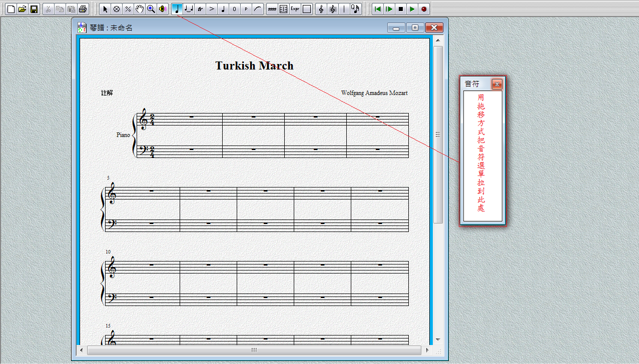Open an existing file with the folder icon

(22, 9)
